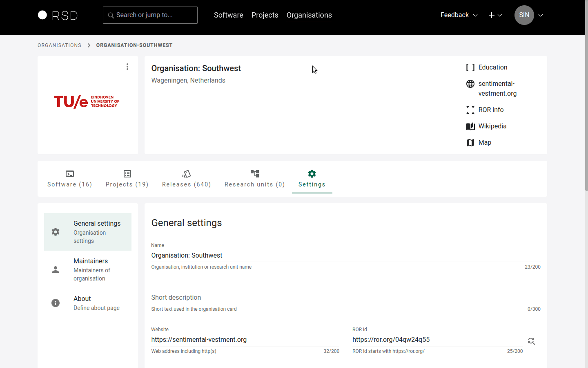This screenshot has width=588, height=368.
Task: Click the Settings gear tab icon
Action: click(312, 174)
